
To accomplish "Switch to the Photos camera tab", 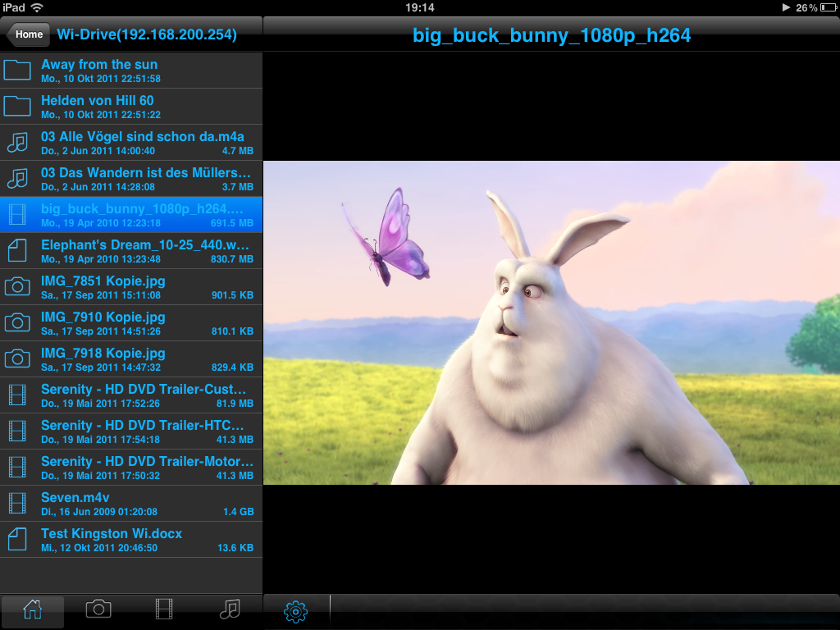I will point(98,609).
